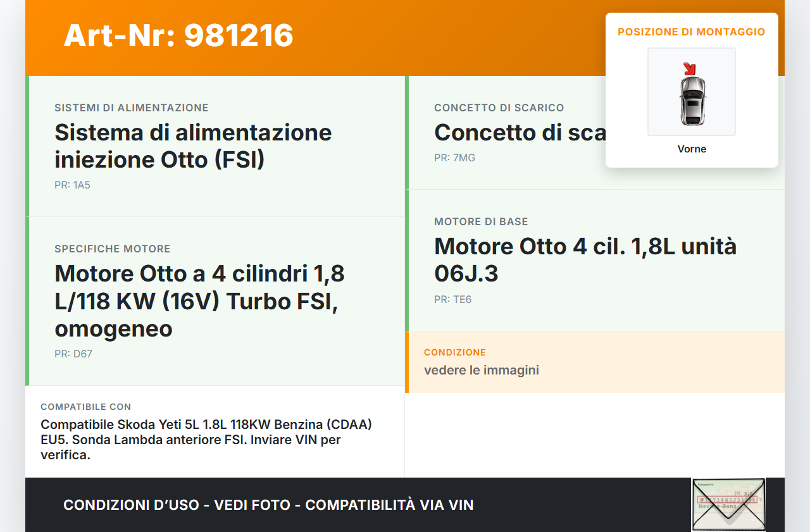This screenshot has height=532, width=810.
Task: Select the 'Vorne' caption under the car
Action: (x=692, y=149)
